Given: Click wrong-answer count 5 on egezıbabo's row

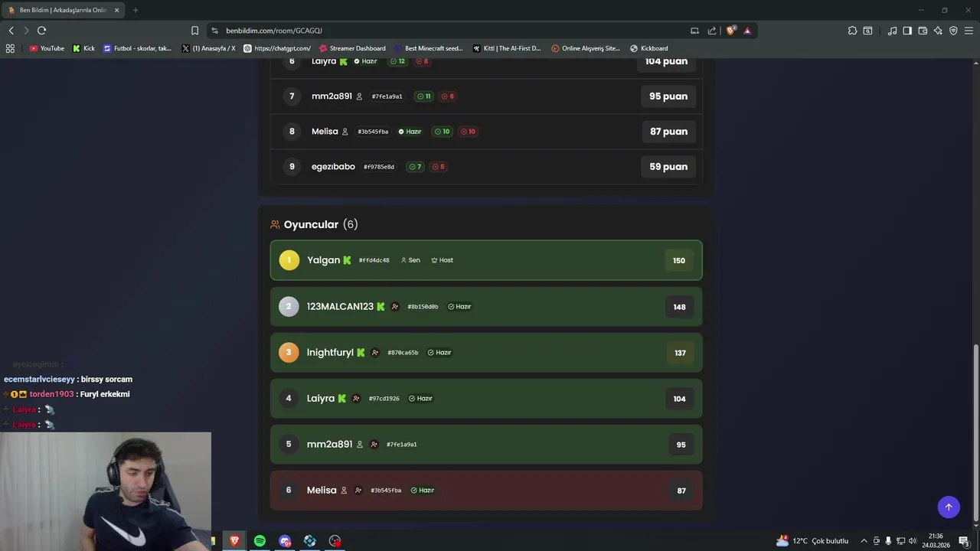Looking at the screenshot, I should (x=438, y=167).
